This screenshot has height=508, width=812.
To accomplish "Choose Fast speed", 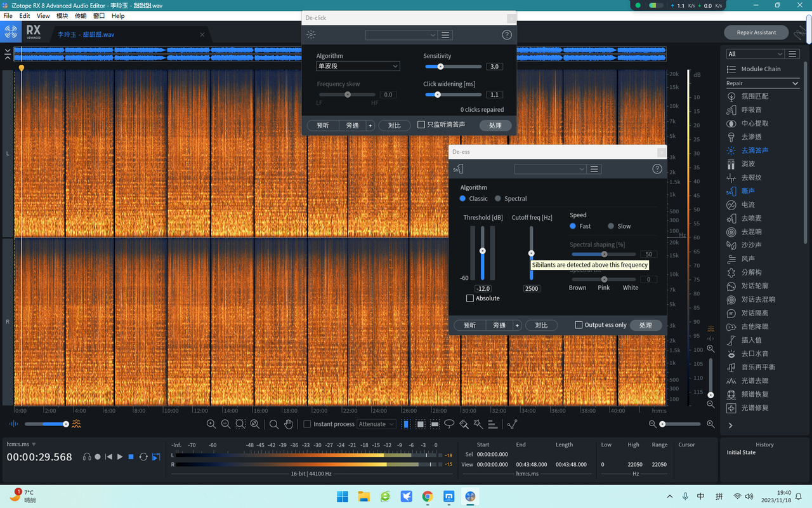I will coord(573,226).
